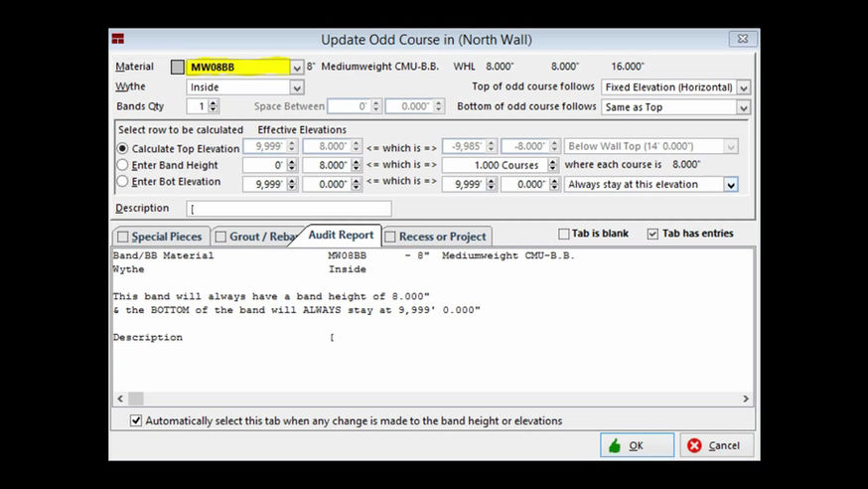Click audit text 'Band/BB Material'
The image size is (868, 489).
point(163,255)
